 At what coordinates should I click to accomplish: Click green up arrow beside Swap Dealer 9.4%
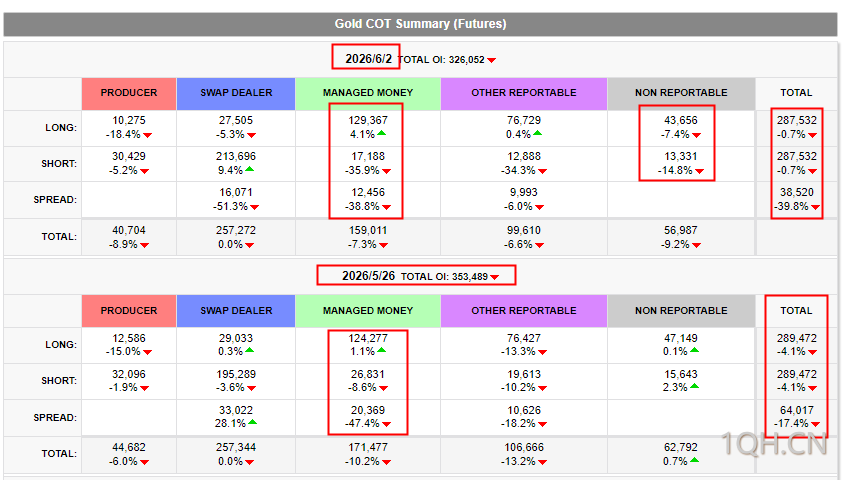click(250, 170)
